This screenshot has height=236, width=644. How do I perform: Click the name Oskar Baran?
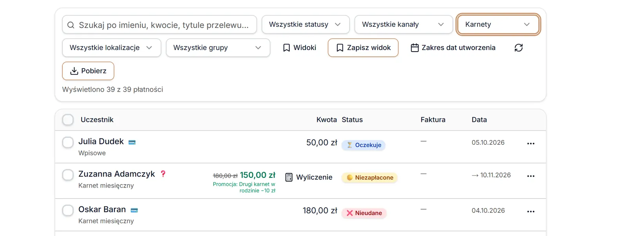(x=102, y=209)
